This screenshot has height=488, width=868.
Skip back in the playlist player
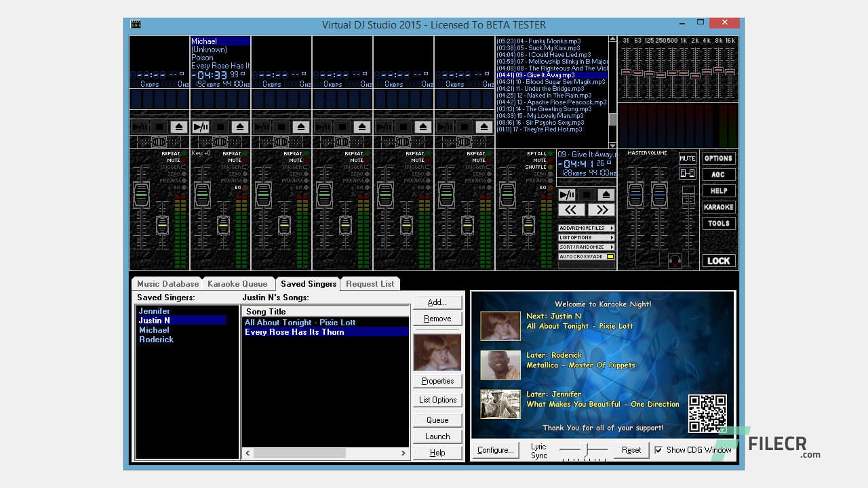point(572,209)
